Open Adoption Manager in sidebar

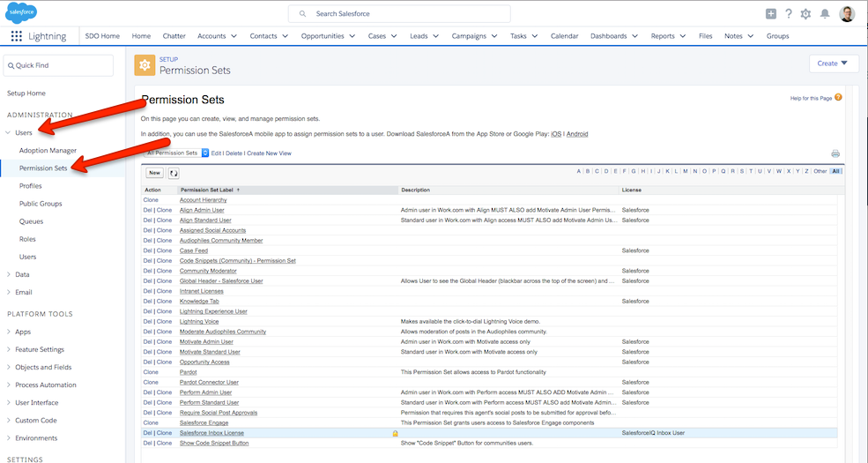[x=48, y=151]
